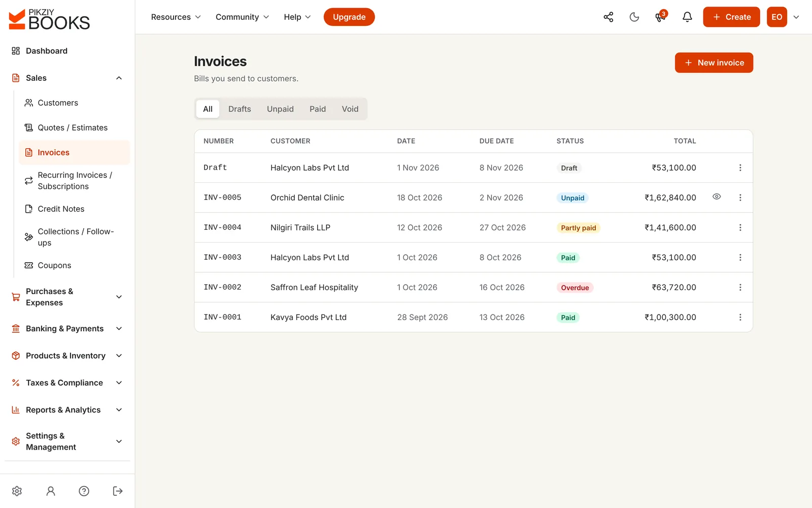Click the Draft number in first row

tap(215, 168)
